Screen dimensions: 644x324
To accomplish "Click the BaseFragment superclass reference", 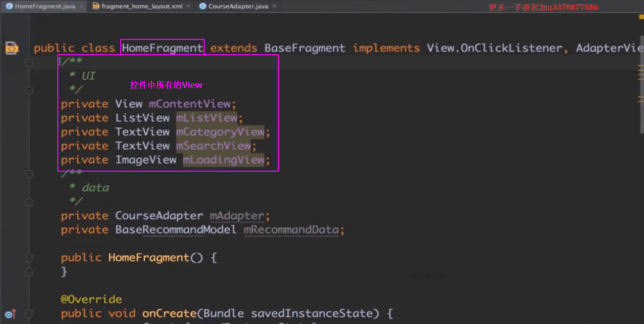I will coord(304,48).
